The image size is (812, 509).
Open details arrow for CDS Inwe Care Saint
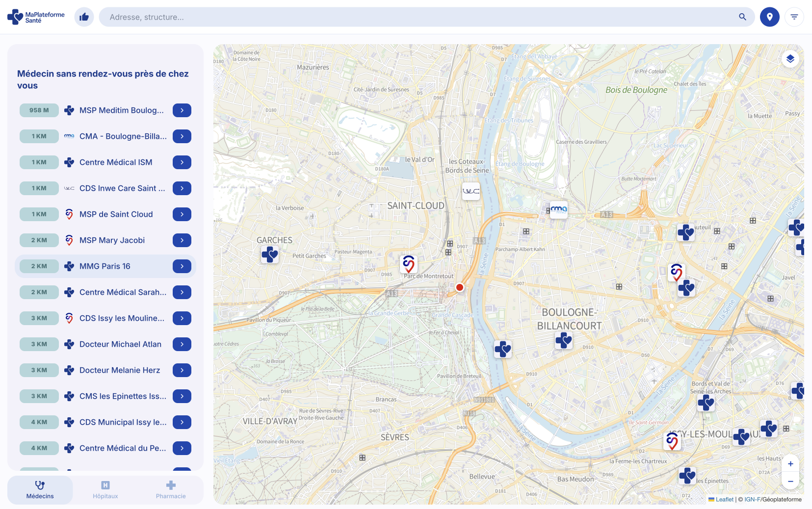tap(182, 188)
